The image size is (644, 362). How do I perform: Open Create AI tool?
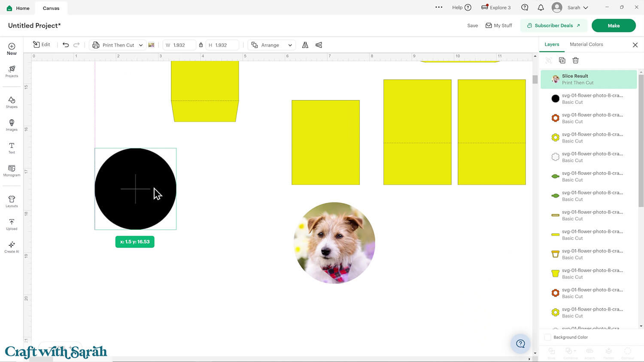[x=12, y=247]
